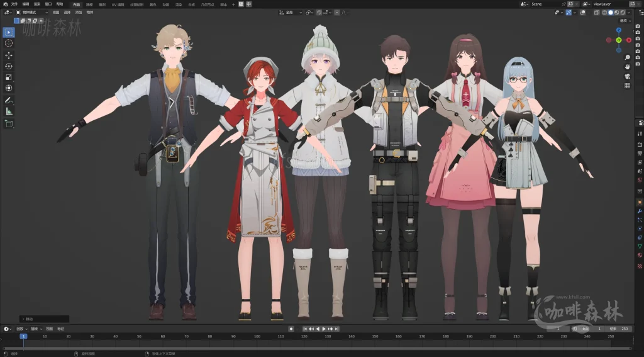Play the animation in reverse

pyautogui.click(x=318, y=329)
